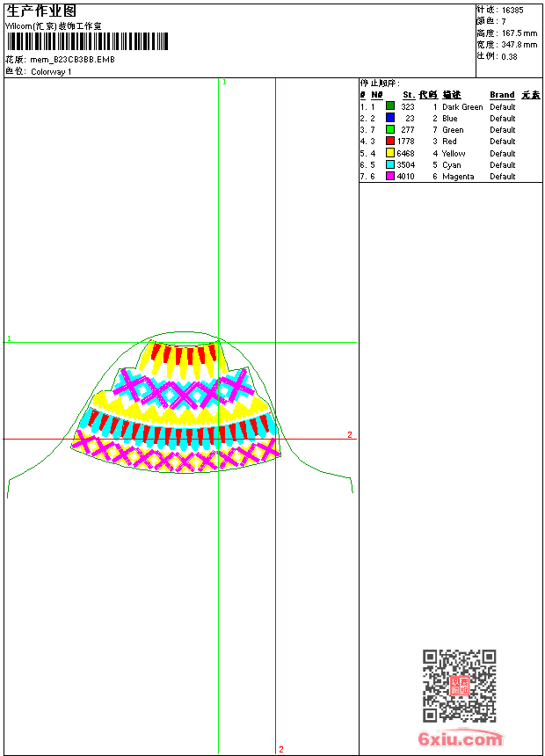Click the Dark Green color swatch
The height and width of the screenshot is (756, 545).
(390, 106)
